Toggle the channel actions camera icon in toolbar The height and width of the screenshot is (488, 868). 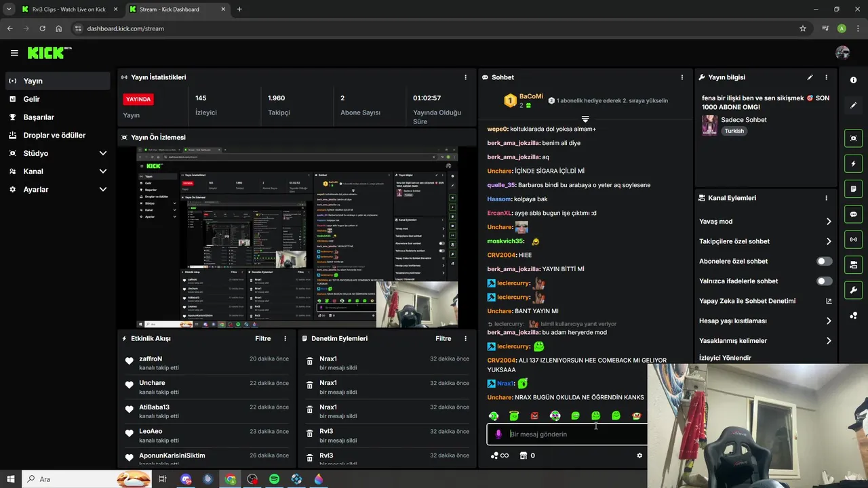[853, 264]
